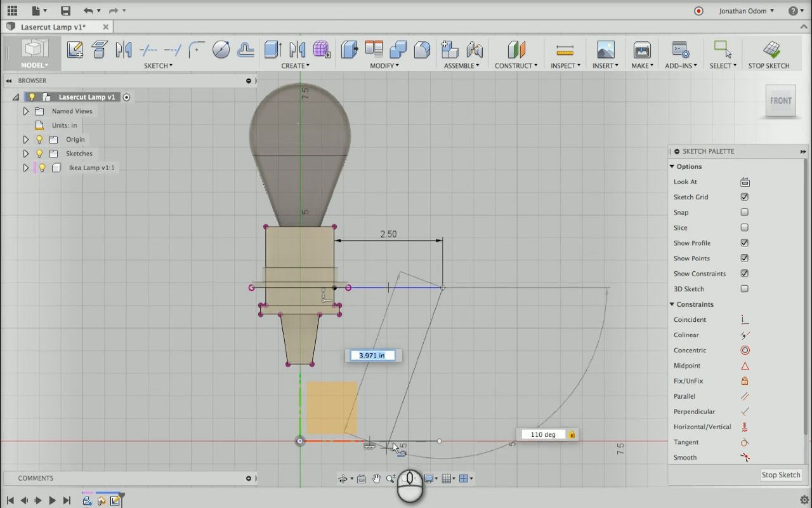Screen dimensions: 812x508
Task: Select the Fix/UnFix lock icon
Action: tap(745, 381)
